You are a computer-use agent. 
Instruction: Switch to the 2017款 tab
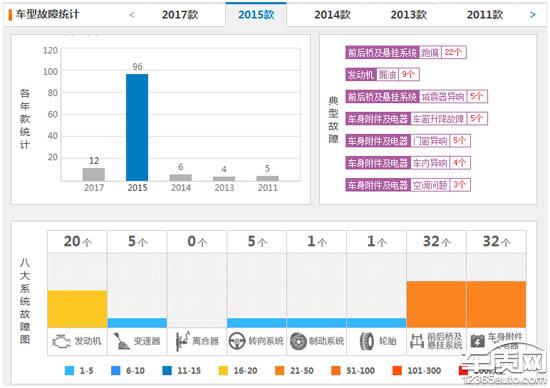pyautogui.click(x=180, y=15)
